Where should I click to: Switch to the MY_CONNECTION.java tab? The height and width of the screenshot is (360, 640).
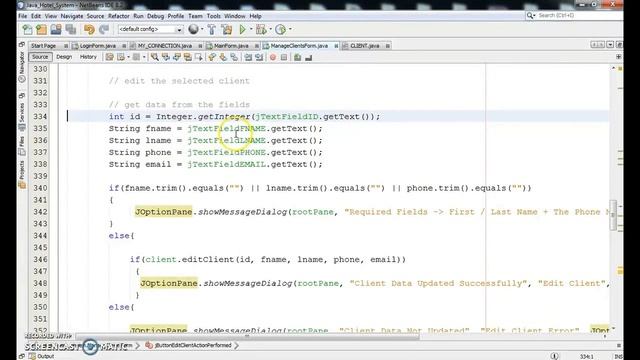165,46
